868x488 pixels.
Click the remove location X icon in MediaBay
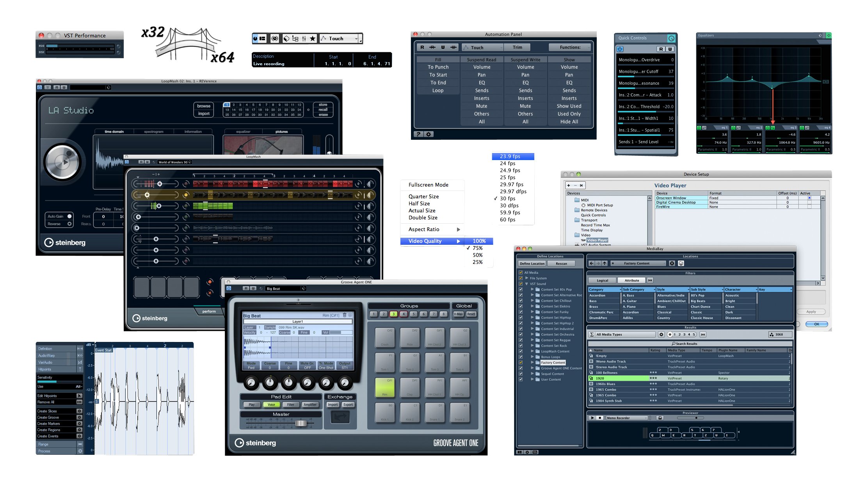(x=672, y=264)
